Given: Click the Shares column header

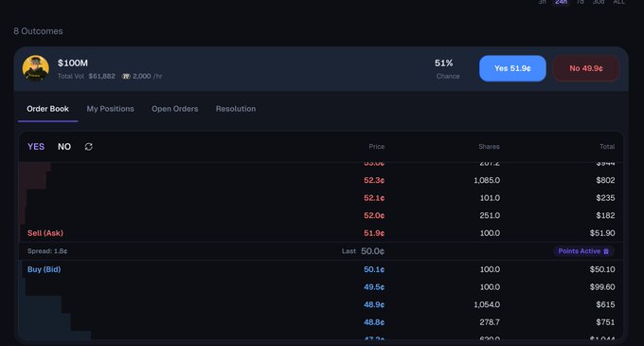Looking at the screenshot, I should (x=490, y=147).
